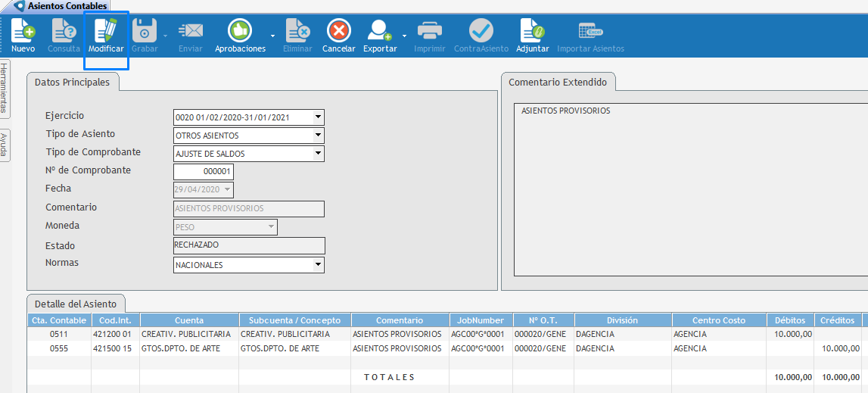Open the Ayuda side tab
Viewport: 868px width, 393px height.
tap(5, 145)
